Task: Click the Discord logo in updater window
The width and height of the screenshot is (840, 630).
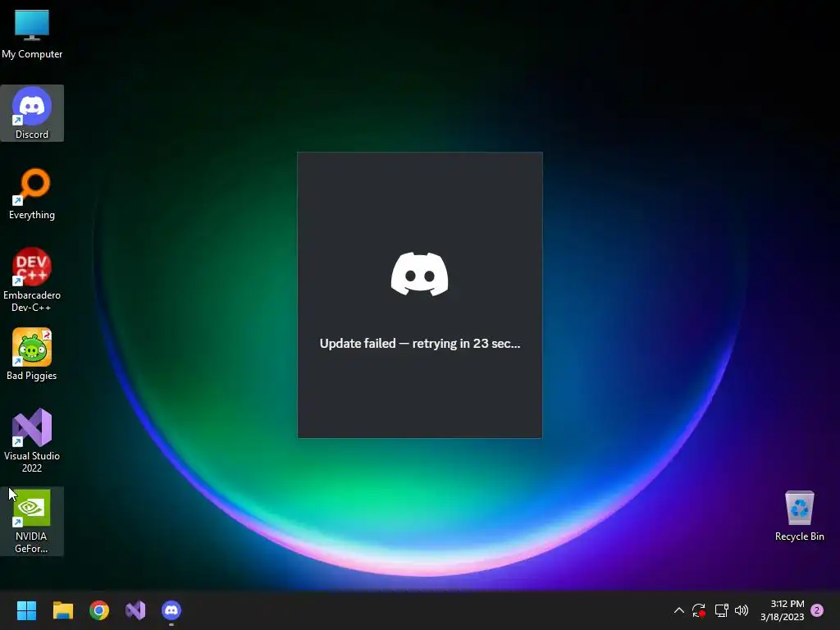Action: coord(419,274)
